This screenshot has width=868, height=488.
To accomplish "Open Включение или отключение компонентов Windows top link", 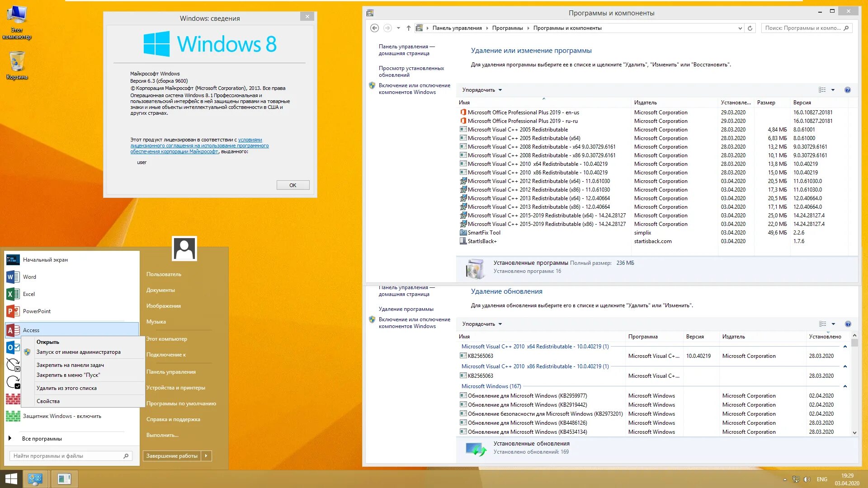I will [414, 89].
